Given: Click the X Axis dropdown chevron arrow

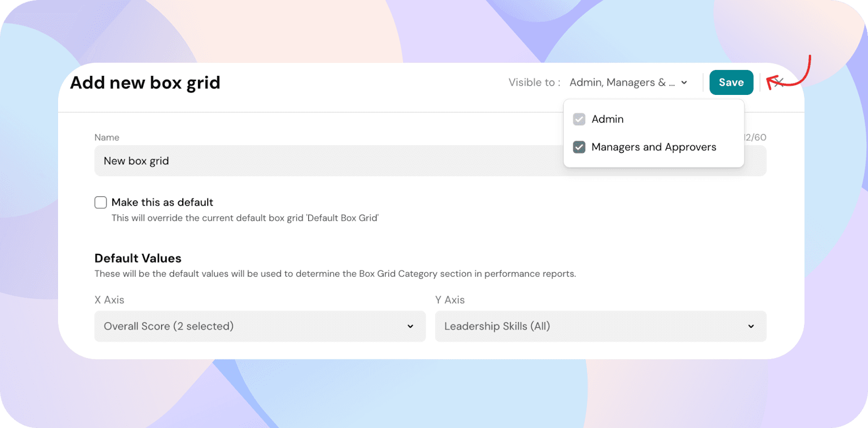Looking at the screenshot, I should point(410,326).
